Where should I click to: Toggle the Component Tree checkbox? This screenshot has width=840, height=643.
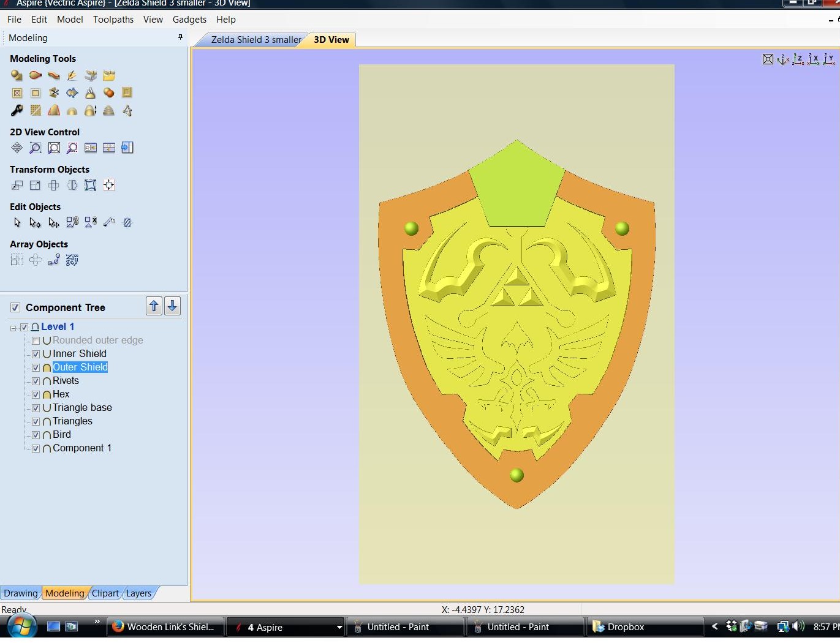click(x=15, y=307)
